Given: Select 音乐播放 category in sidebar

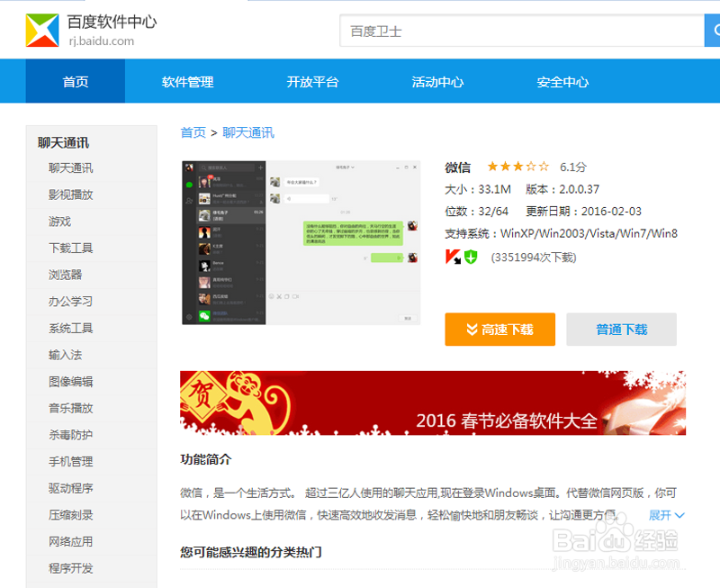Looking at the screenshot, I should point(71,408).
